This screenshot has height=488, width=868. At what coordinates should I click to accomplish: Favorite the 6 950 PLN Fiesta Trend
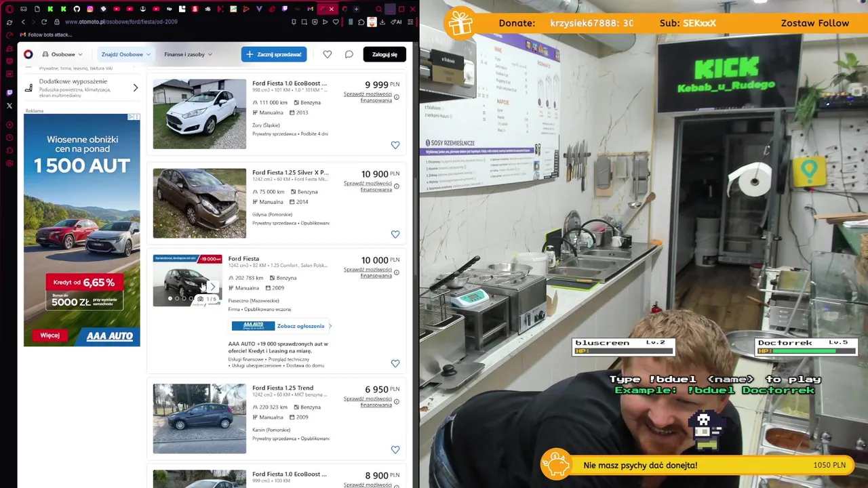click(395, 450)
